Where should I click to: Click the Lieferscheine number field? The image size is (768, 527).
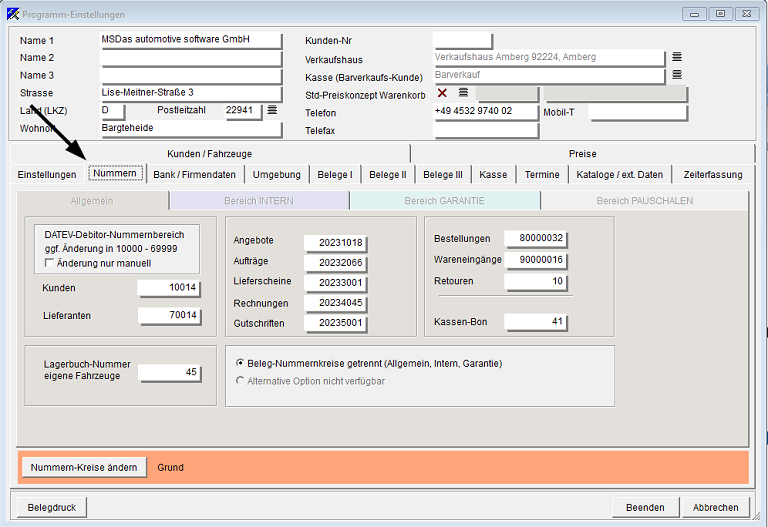point(336,283)
